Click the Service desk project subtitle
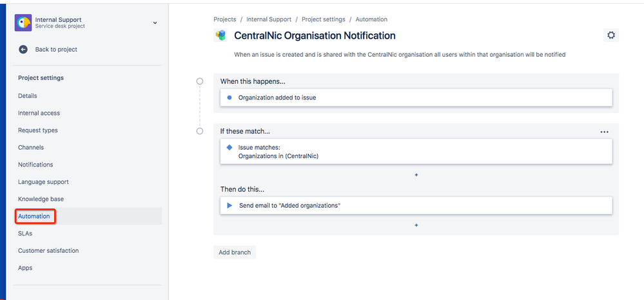 [60, 26]
